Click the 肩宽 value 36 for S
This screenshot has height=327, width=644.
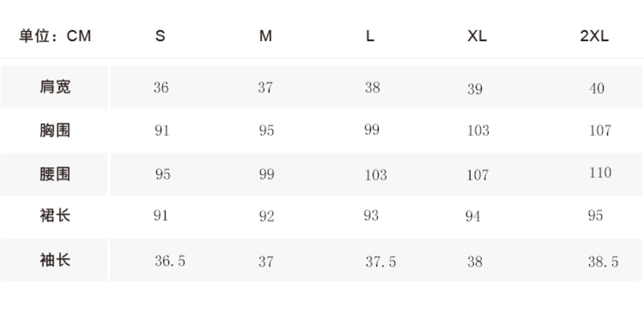pyautogui.click(x=161, y=88)
